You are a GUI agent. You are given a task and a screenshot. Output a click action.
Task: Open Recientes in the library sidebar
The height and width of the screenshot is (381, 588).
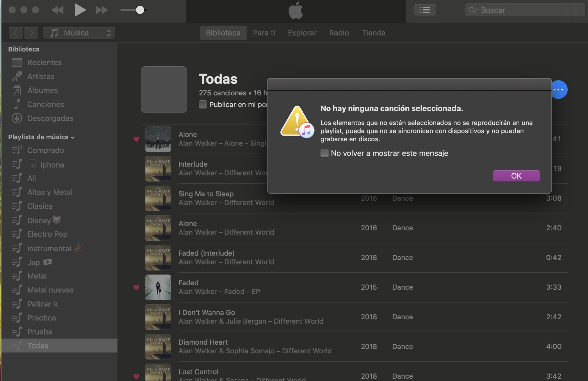[x=44, y=63]
